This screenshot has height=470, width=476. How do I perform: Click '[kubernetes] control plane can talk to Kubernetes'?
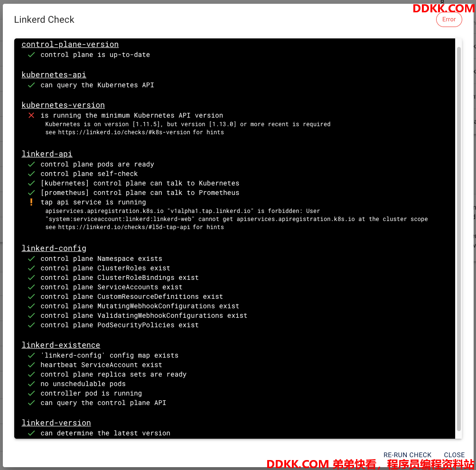click(140, 183)
